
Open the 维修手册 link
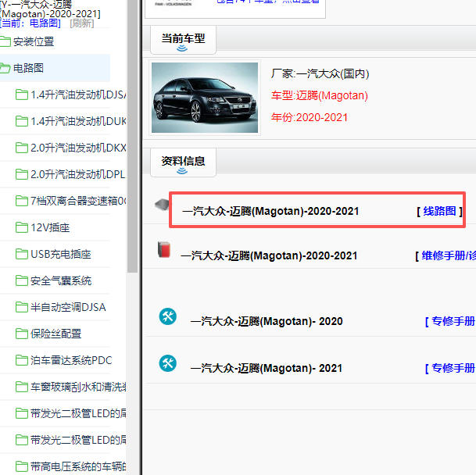(449, 256)
